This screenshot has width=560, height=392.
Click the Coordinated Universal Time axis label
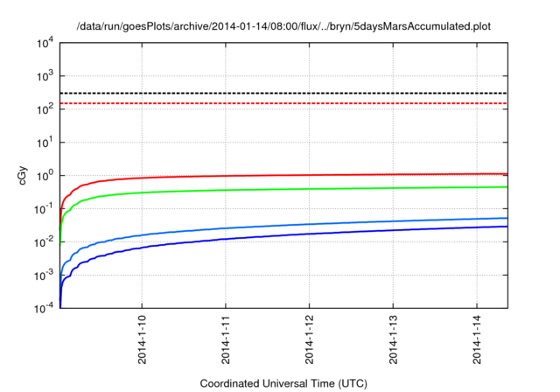pos(283,383)
